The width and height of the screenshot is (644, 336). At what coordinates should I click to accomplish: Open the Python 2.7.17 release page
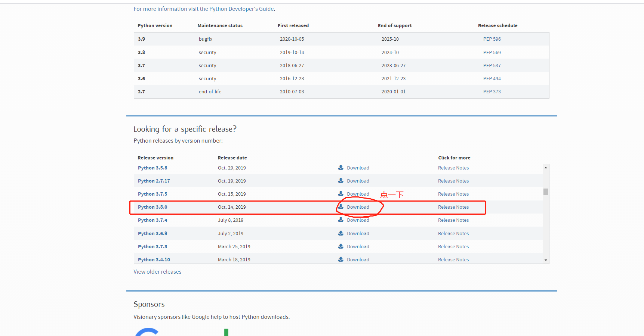point(154,181)
